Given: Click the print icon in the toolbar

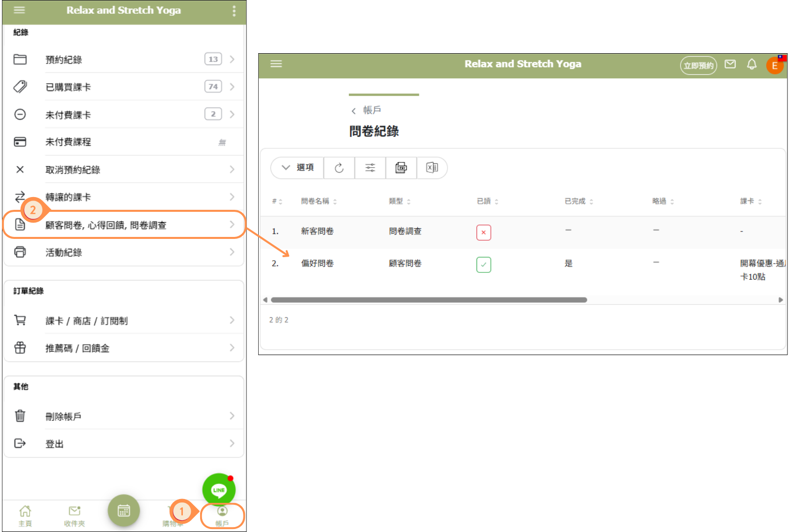Looking at the screenshot, I should click(401, 168).
